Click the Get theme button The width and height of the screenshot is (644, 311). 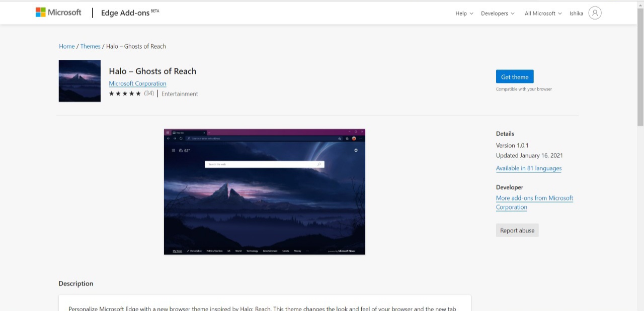tap(515, 77)
